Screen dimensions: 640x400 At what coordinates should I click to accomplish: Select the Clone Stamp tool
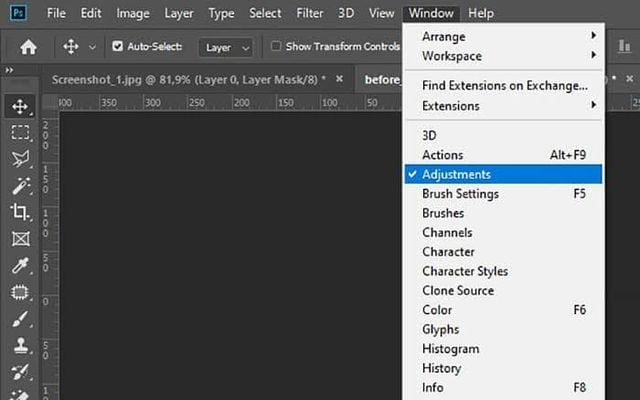pyautogui.click(x=20, y=346)
